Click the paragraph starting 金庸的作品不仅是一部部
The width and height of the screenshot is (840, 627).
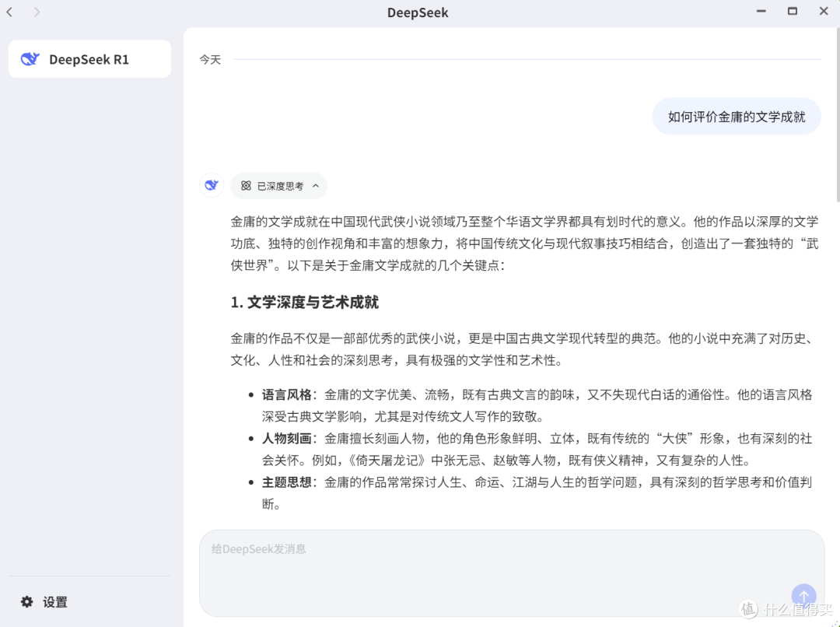click(524, 349)
